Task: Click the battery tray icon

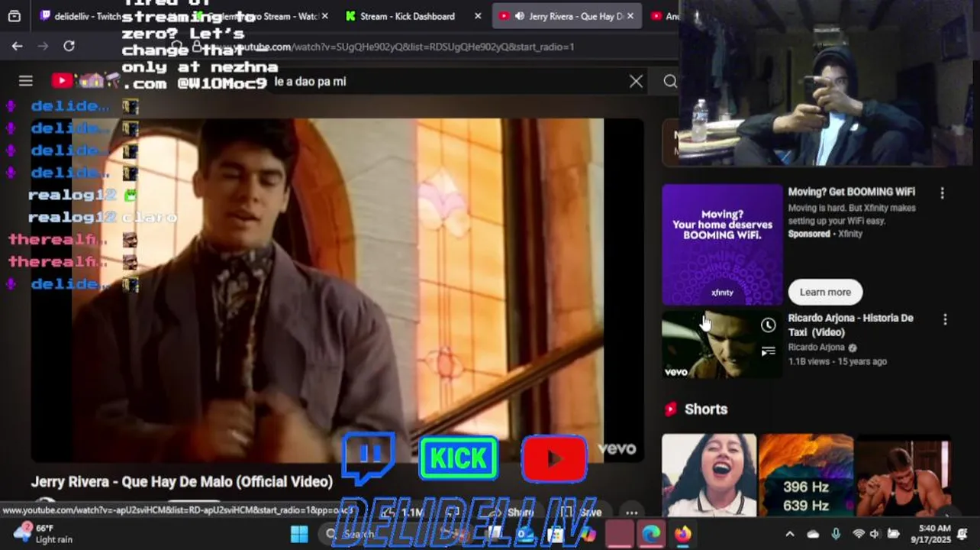Action: click(893, 534)
